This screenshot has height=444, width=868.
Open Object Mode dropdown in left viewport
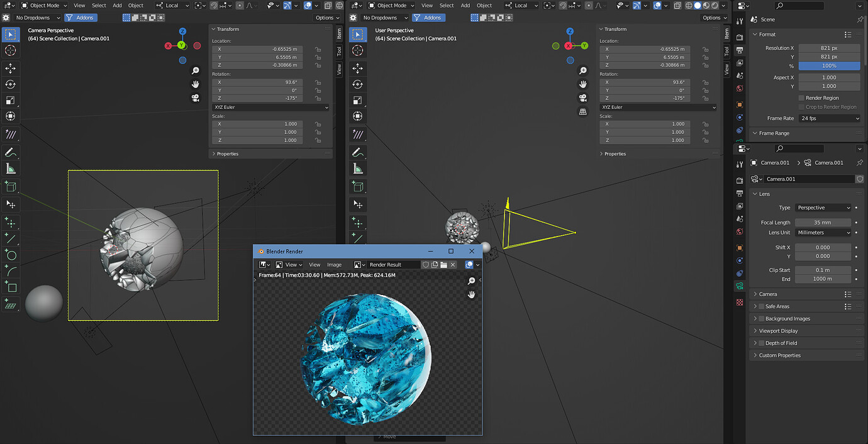tap(45, 6)
